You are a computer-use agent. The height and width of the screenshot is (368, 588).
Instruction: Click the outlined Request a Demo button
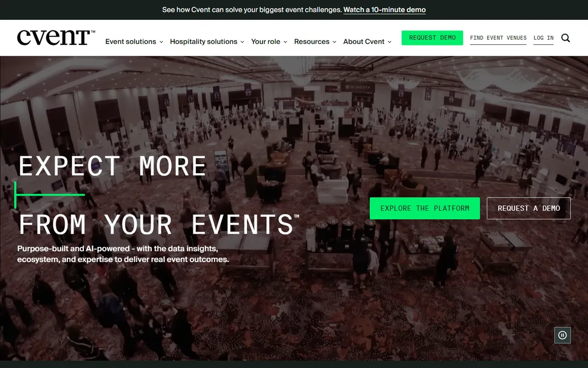click(529, 208)
